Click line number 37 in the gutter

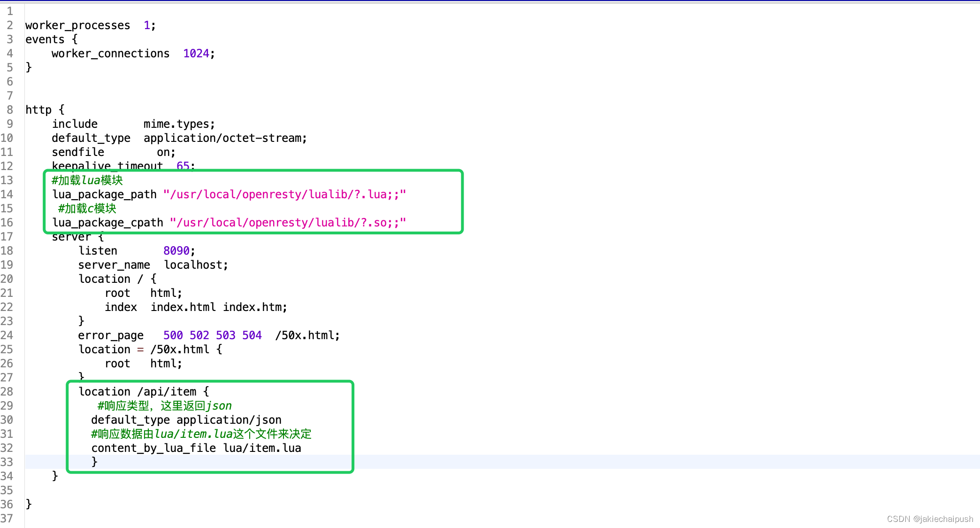click(7, 519)
